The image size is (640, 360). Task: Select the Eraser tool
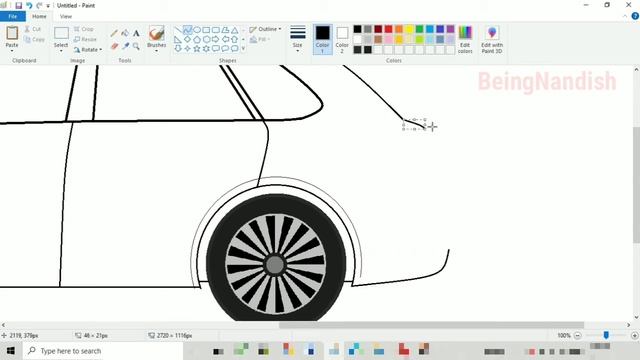(114, 46)
